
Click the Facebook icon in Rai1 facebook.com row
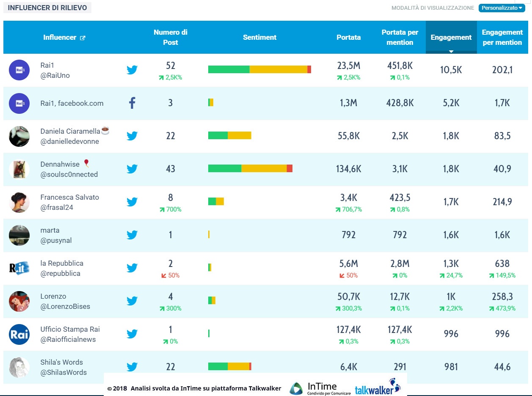coord(132,103)
